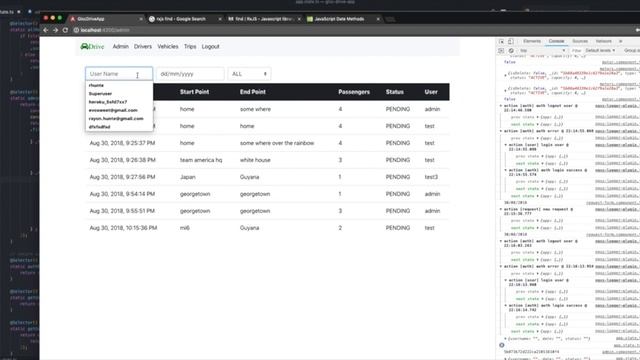
Task: Select the Aug 30, 2018, 9:54:14 PM cell
Action: [x=122, y=194]
